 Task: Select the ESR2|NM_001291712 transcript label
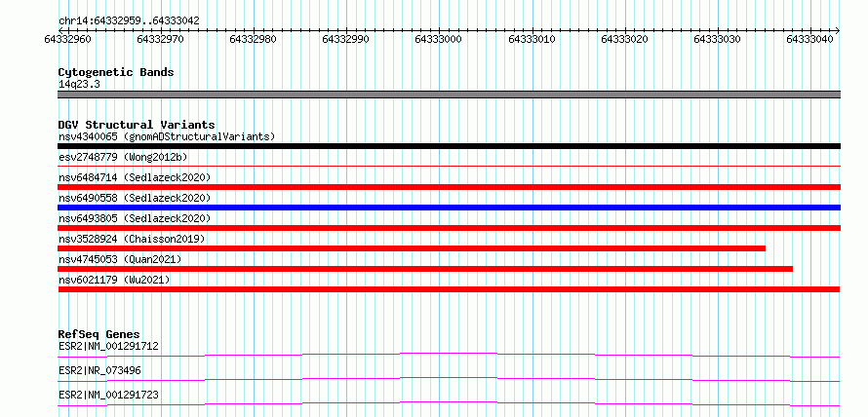pos(108,347)
